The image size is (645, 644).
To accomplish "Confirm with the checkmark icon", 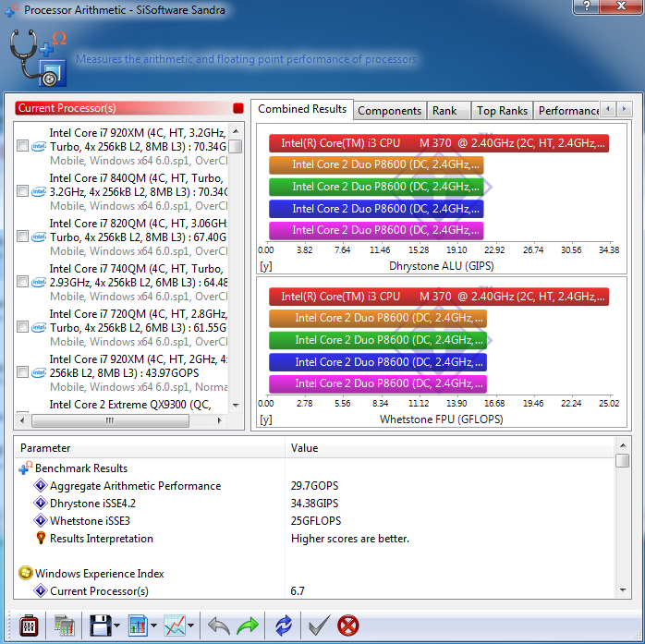I will (x=319, y=626).
